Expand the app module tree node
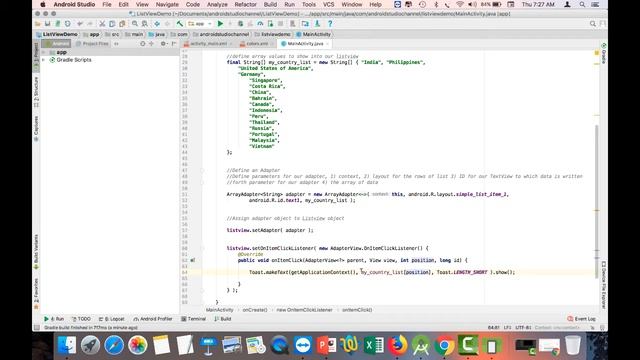The image size is (640, 360). tap(44, 52)
